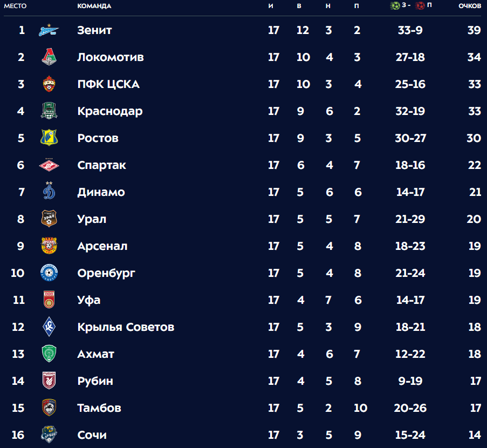Viewport: 487px width, 448px height.
Task: Click the Krylia Sovetov diamond emblem
Action: pos(49,327)
